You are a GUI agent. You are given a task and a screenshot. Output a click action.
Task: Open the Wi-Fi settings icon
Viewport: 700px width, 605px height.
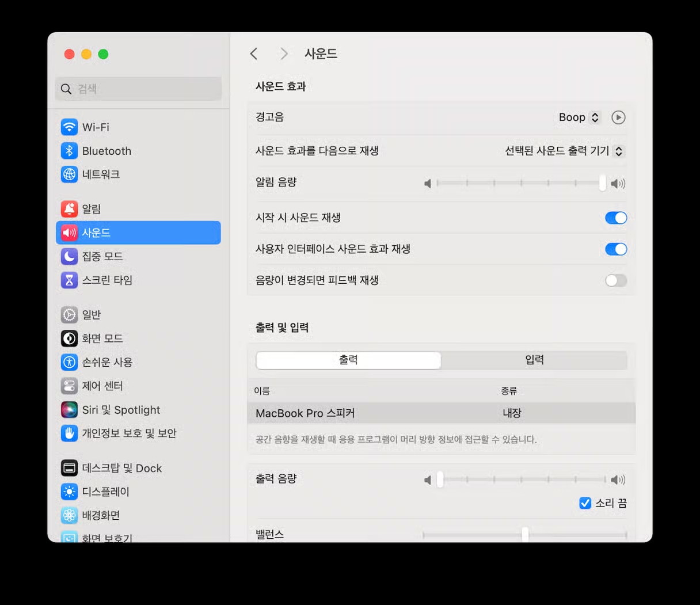coord(69,127)
